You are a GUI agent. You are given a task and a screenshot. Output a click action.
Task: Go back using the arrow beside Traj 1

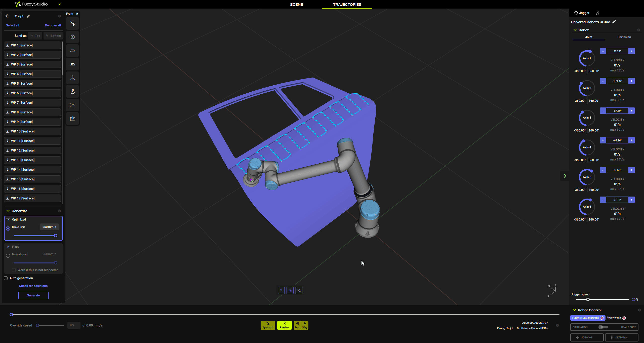(x=7, y=16)
